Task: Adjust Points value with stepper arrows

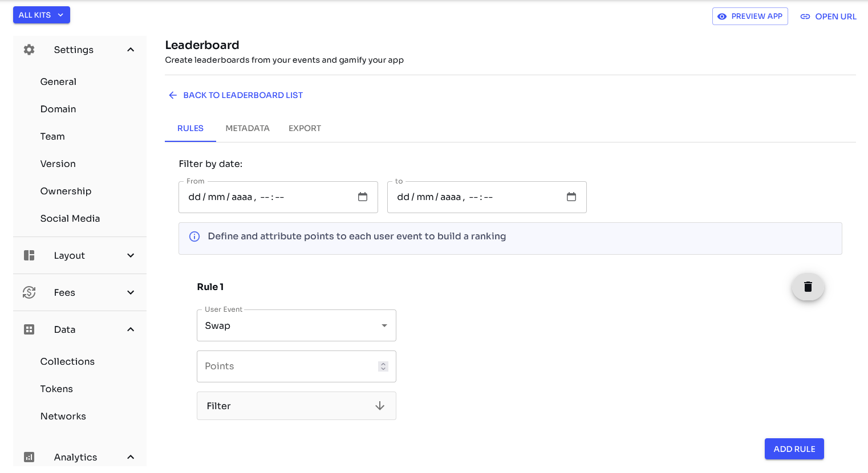Action: click(x=383, y=366)
